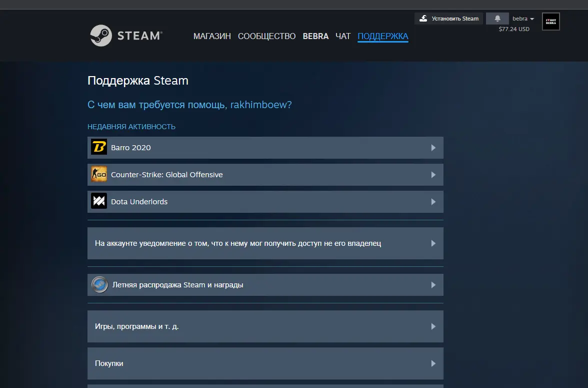Click the help question addressed to rakhimboew
Viewport: 588px width, 388px height.
[x=189, y=105]
